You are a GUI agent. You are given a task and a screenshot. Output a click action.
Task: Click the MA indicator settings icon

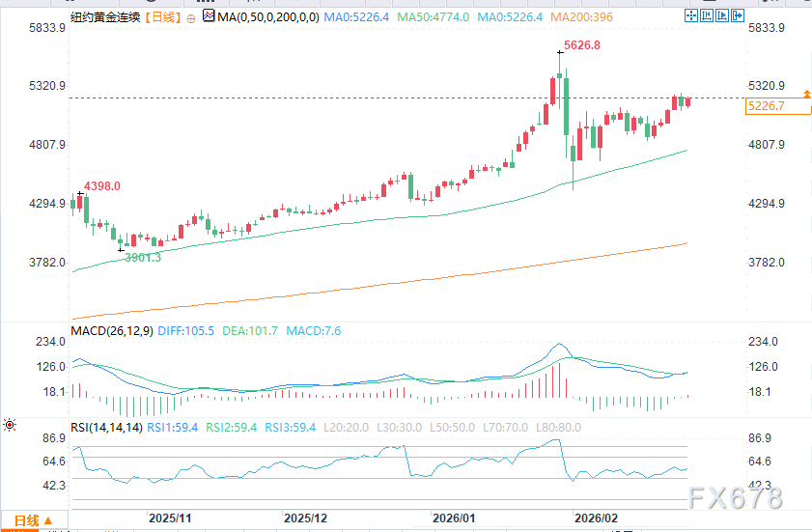pos(209,16)
